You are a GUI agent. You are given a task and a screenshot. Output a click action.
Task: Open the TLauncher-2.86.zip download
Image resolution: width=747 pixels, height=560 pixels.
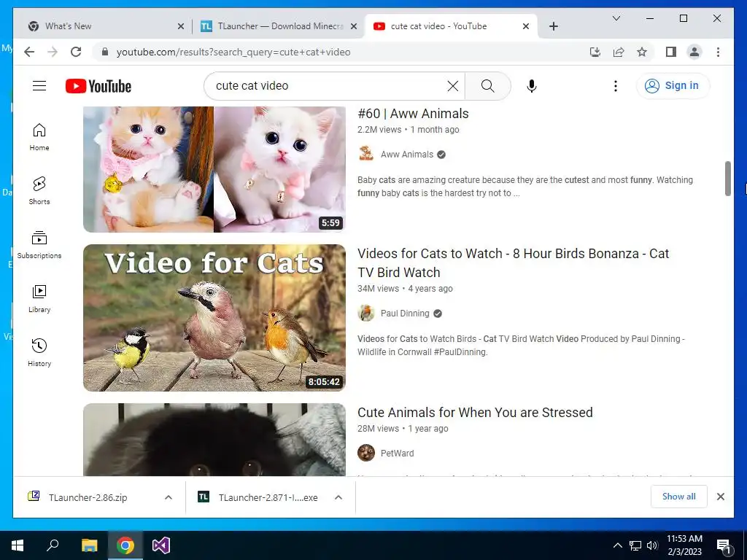(88, 497)
